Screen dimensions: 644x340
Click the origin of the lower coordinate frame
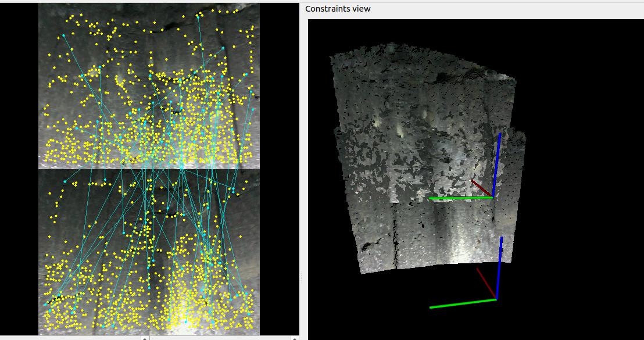496,299
